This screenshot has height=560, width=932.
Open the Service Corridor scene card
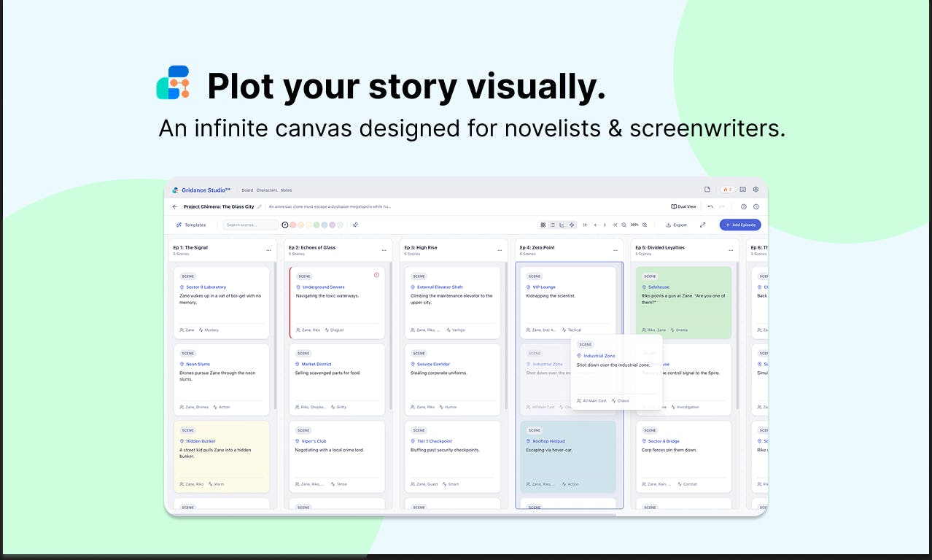point(453,379)
